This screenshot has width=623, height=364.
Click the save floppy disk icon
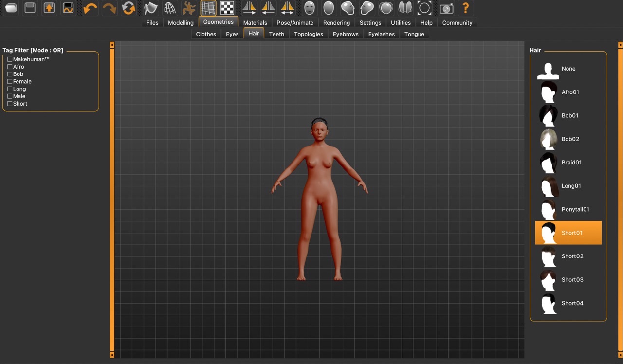[30, 8]
